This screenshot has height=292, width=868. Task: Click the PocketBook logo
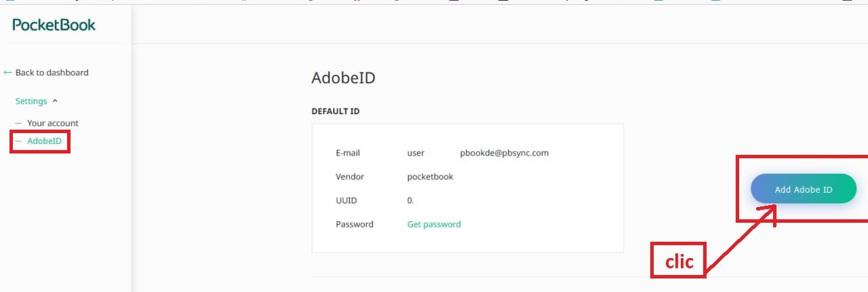click(x=54, y=25)
